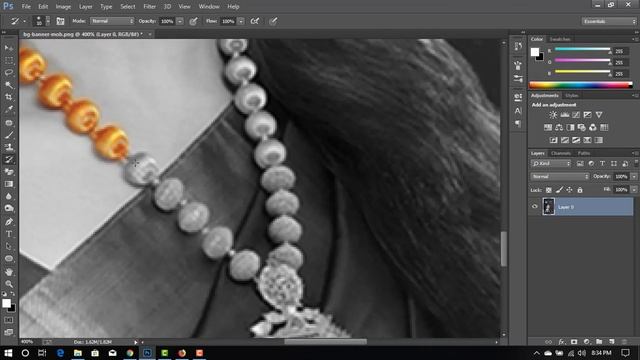Click create new group button
Screen dimensions: 640x360
tap(599, 342)
